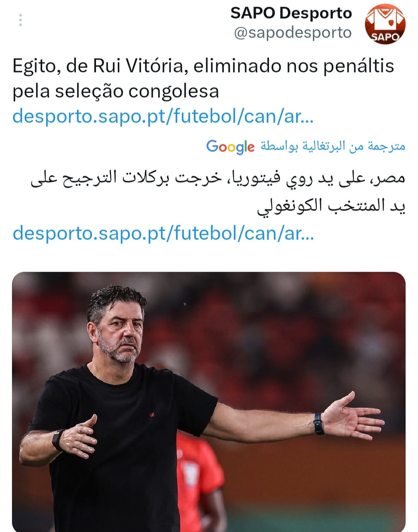Image resolution: width=418 pixels, height=532 pixels.
Task: Open the three-dot more options menu
Action: [20, 20]
